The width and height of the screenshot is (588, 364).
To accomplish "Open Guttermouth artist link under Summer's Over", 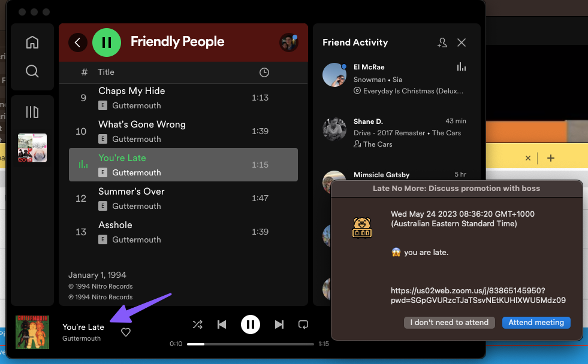I will pos(137,206).
